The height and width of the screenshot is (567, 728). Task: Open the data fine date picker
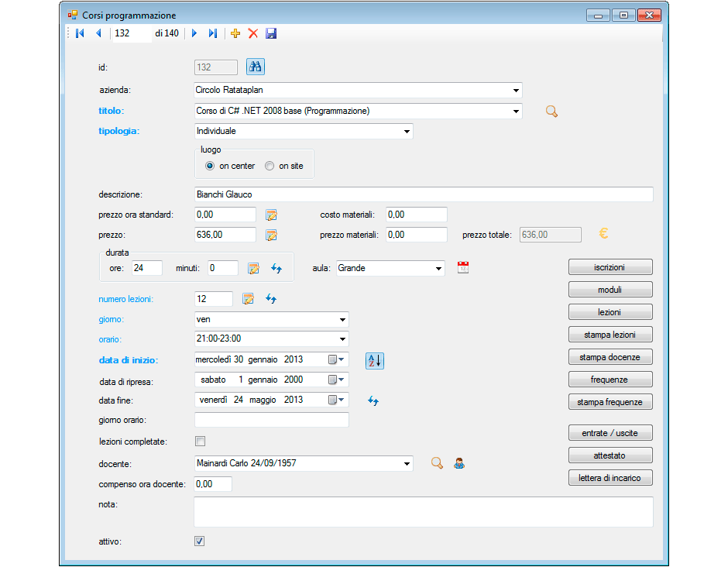click(337, 400)
